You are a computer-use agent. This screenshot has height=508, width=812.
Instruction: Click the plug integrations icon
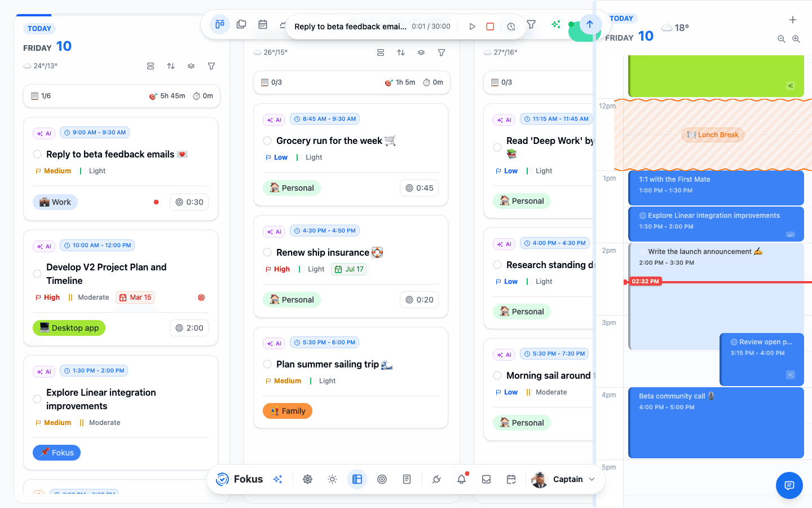436,479
